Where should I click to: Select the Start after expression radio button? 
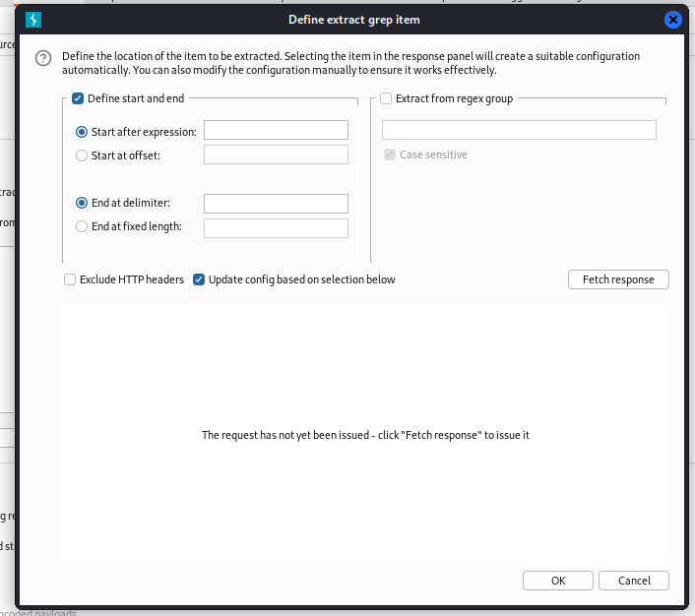click(x=82, y=132)
